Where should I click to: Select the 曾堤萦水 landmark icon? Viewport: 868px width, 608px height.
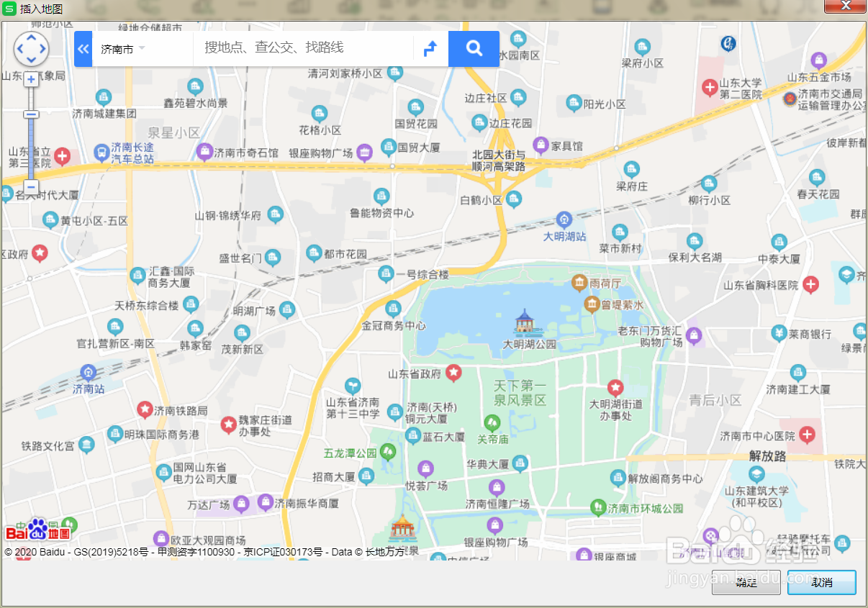click(x=592, y=304)
